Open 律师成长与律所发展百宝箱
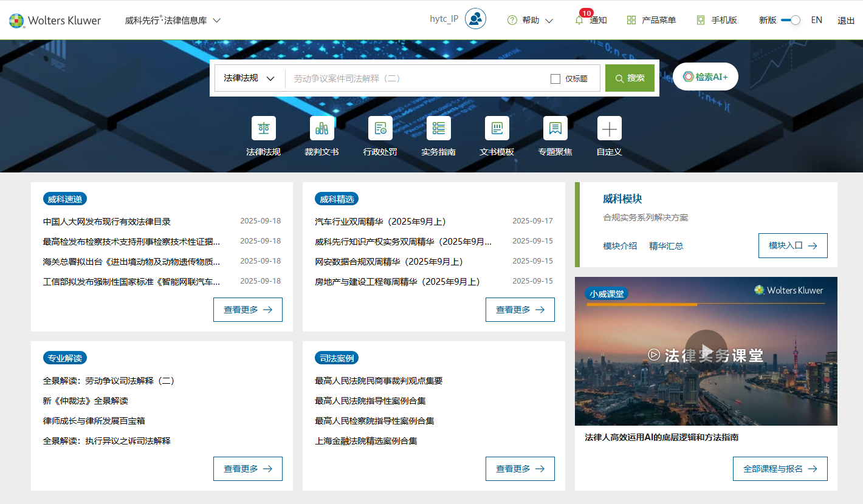The width and height of the screenshot is (863, 504). pyautogui.click(x=94, y=421)
